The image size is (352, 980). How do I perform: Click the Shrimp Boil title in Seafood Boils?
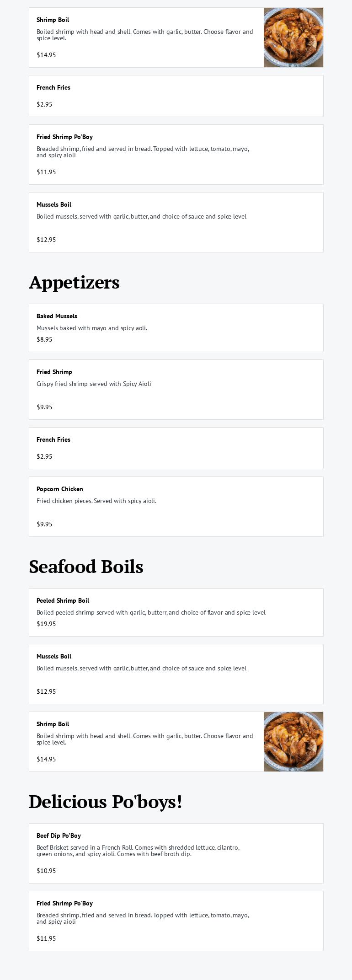53,724
